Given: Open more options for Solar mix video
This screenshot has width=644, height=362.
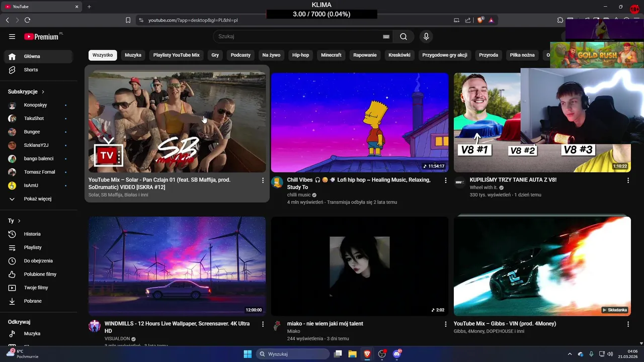Looking at the screenshot, I should 263,180.
